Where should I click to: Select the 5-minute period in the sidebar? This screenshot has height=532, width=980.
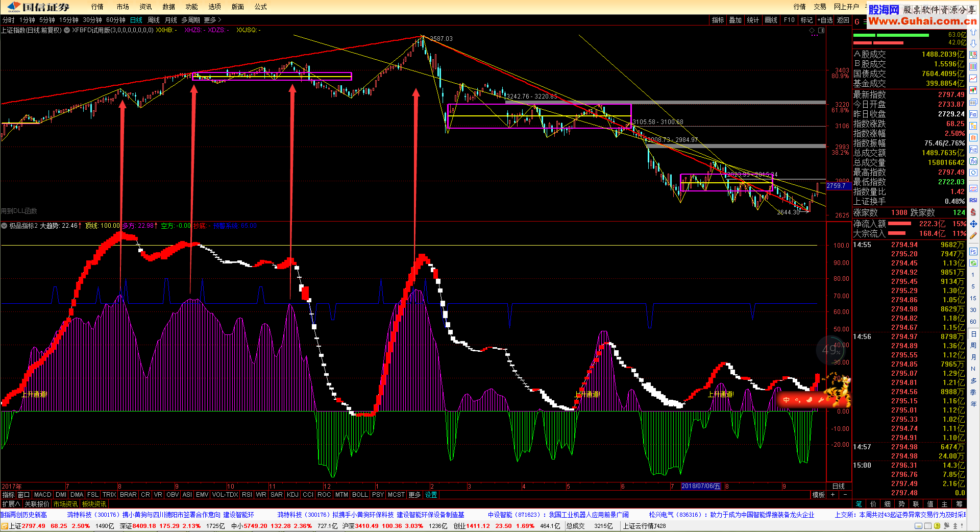973,286
